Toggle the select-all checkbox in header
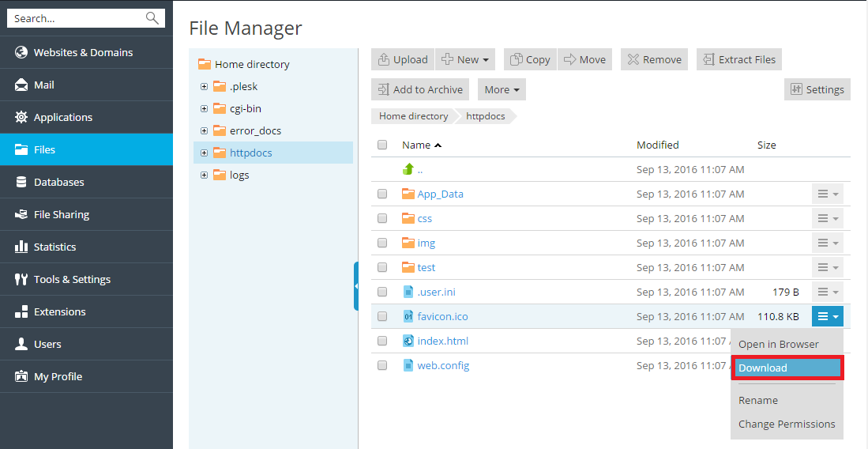Viewport: 868px width, 449px height. point(382,145)
